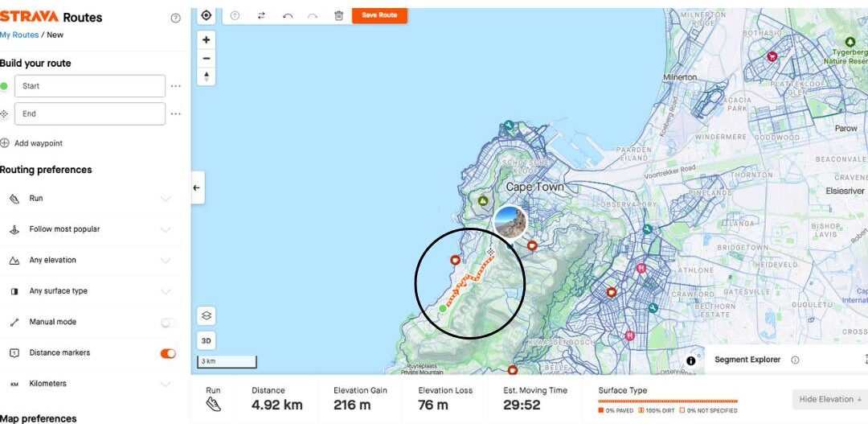Click the green start marker on map

point(442,308)
